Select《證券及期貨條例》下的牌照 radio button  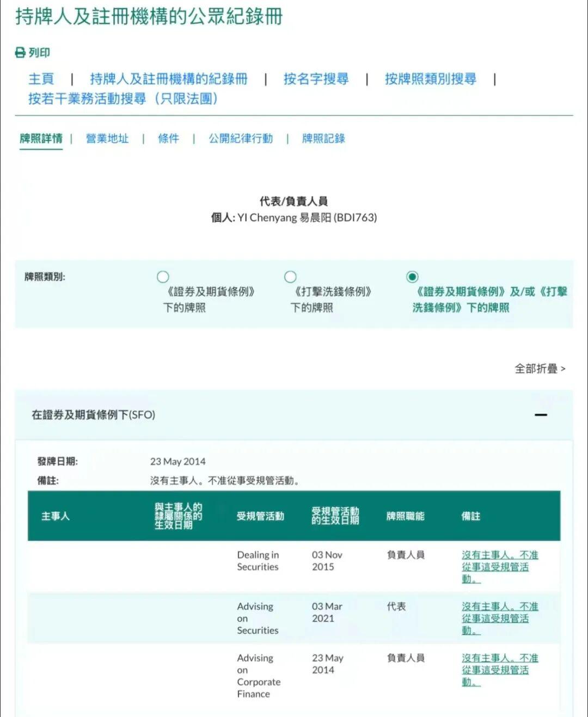163,277
